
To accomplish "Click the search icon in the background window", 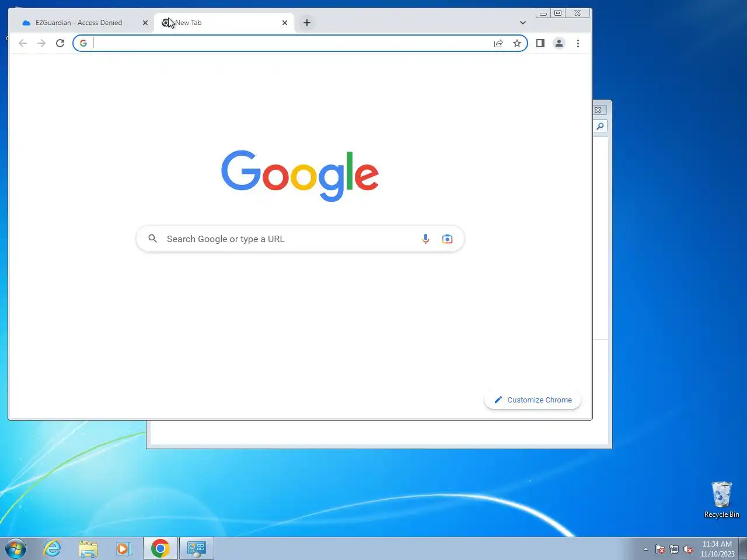I will [600, 126].
